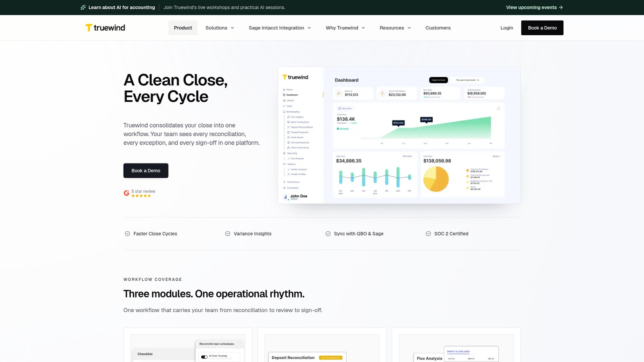Go to the Customers page
This screenshot has width=644, height=362.
click(x=438, y=28)
